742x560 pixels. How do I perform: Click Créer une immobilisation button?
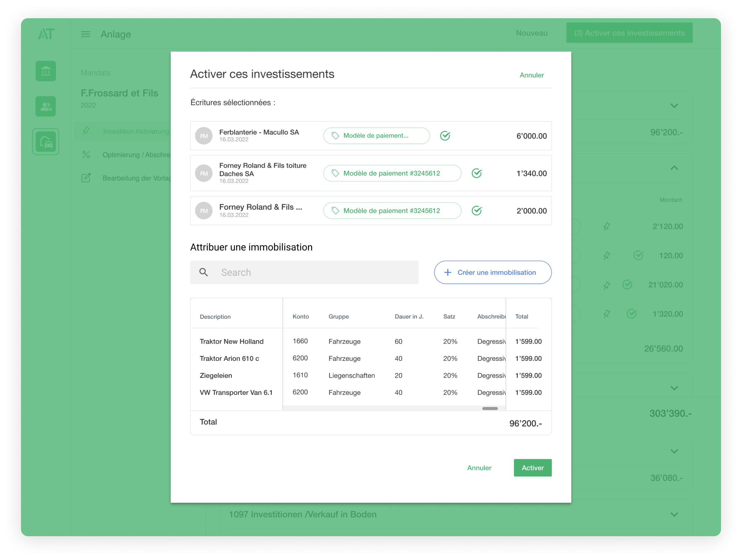tap(493, 272)
